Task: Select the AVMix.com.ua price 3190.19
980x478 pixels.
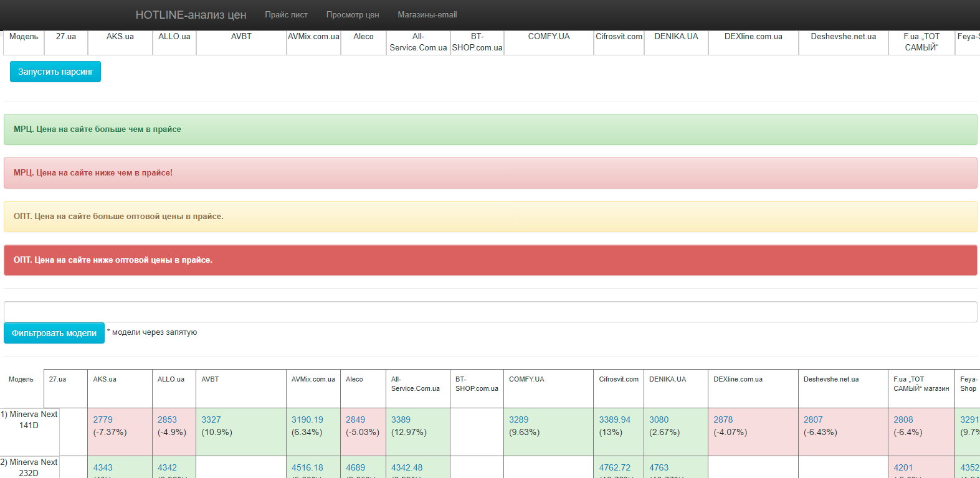Action: pos(307,419)
